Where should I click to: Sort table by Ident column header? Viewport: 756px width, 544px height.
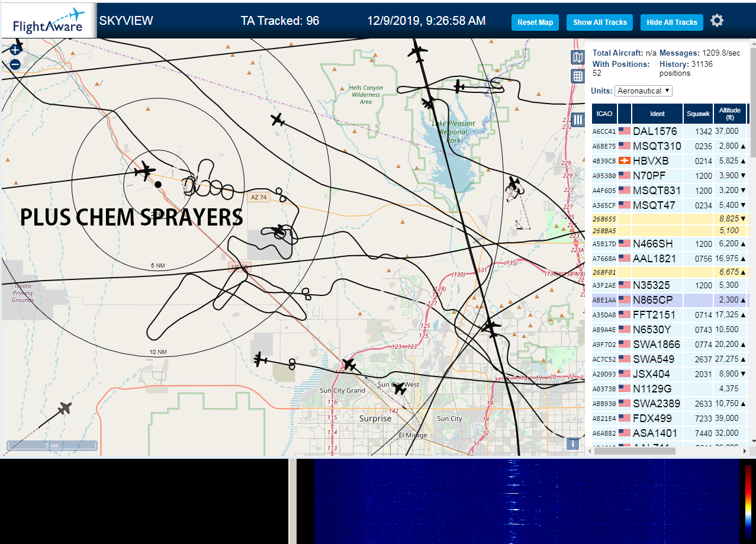tap(657, 114)
